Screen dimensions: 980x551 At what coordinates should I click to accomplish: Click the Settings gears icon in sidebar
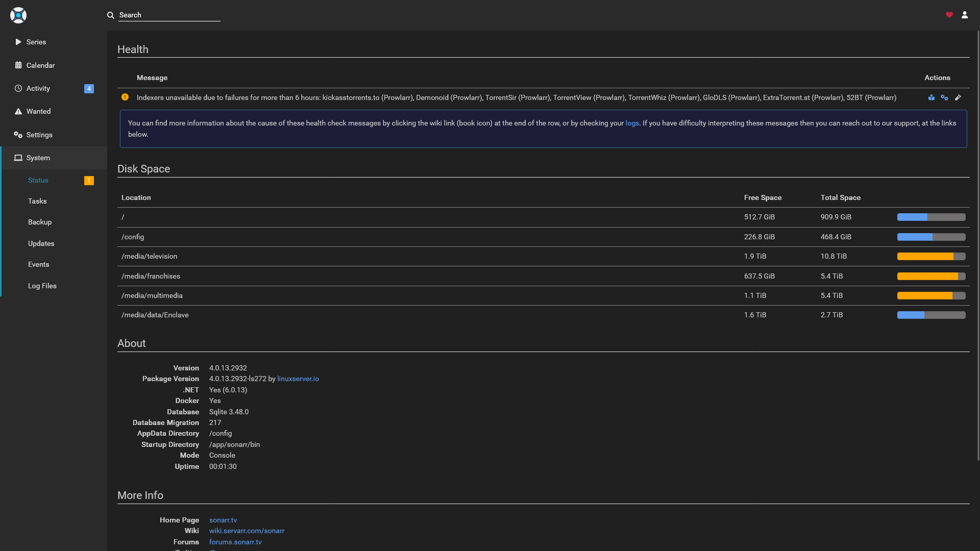point(18,135)
